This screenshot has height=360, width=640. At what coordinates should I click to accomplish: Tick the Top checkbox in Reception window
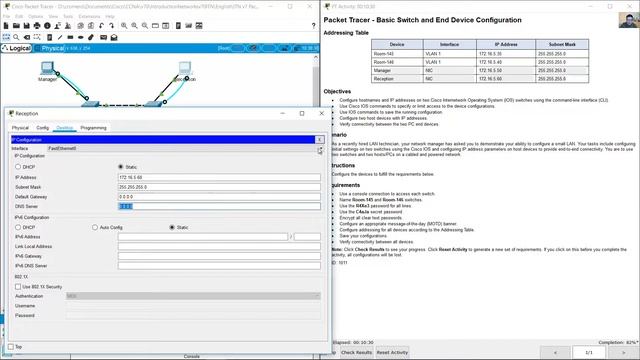11,347
